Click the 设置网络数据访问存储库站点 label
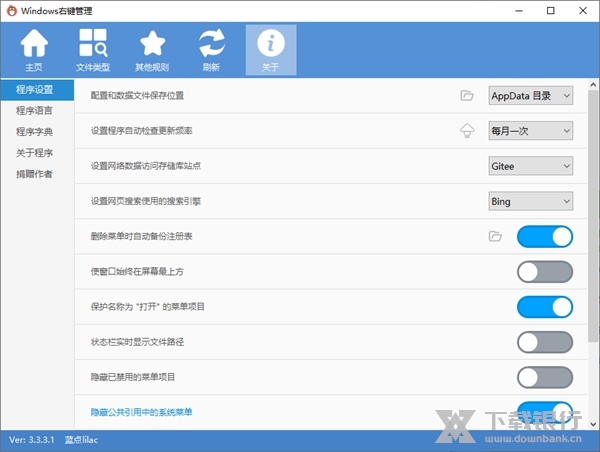 [x=145, y=166]
